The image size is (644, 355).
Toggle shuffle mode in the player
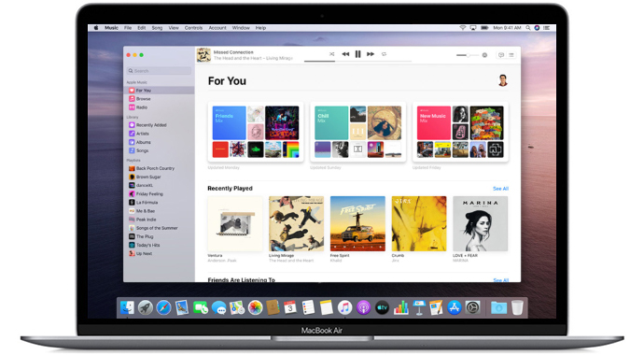pos(332,54)
